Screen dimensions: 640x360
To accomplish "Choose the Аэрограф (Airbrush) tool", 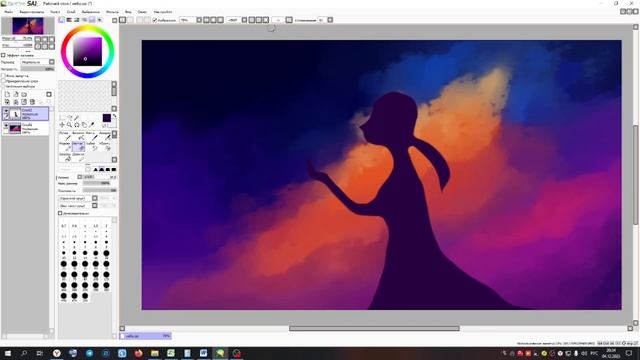I will point(78,136).
